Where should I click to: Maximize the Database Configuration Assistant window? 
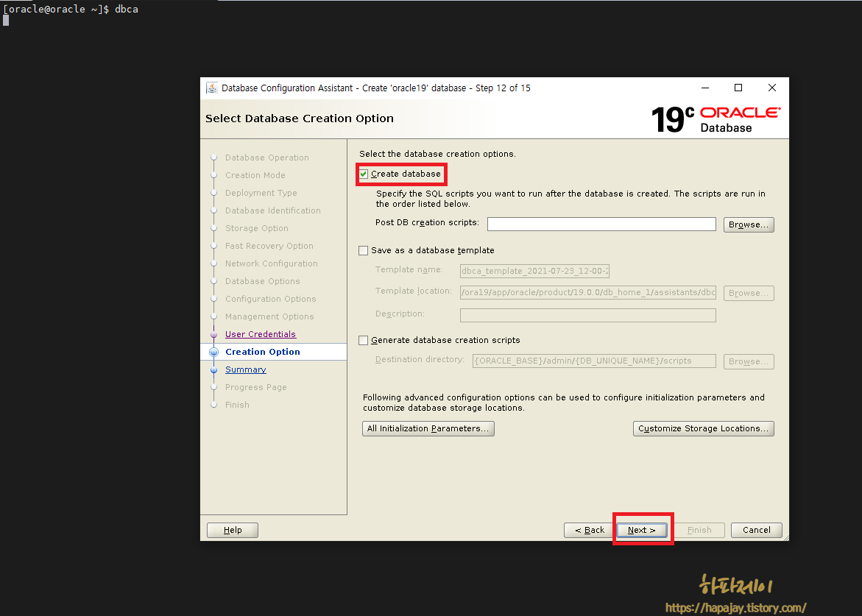(738, 88)
